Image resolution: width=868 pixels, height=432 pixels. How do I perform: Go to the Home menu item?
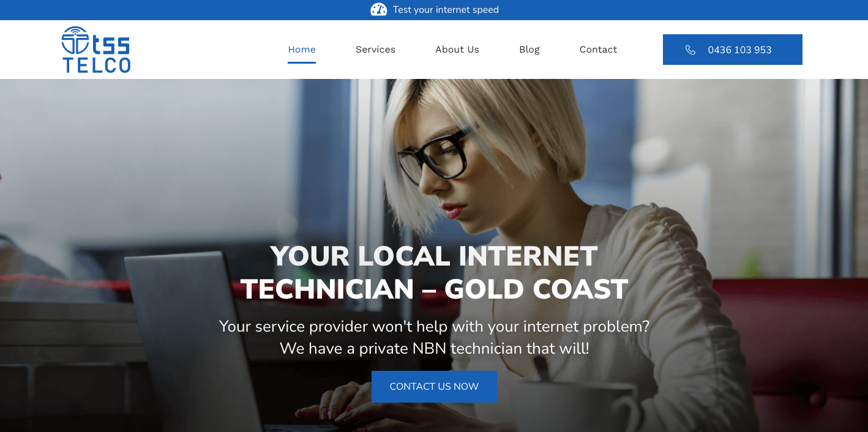302,50
